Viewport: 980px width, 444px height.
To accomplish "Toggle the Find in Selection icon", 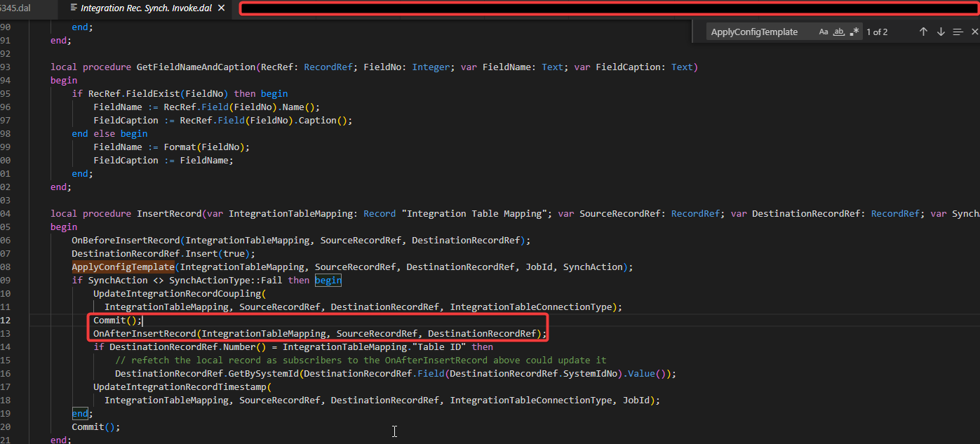I will point(958,32).
